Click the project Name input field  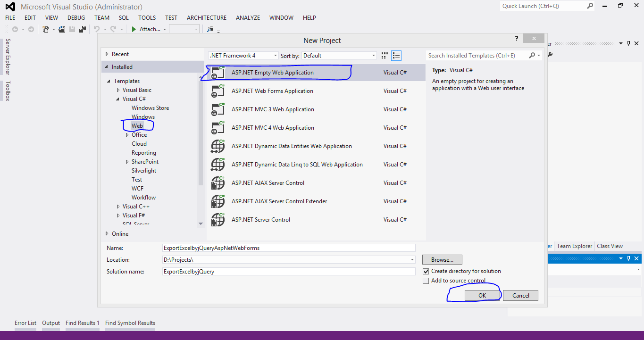pos(289,248)
